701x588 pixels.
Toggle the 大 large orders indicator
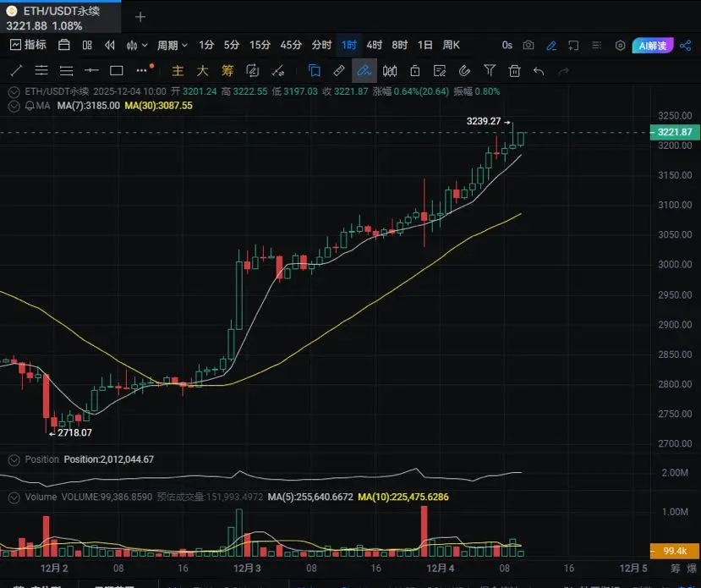click(x=203, y=71)
